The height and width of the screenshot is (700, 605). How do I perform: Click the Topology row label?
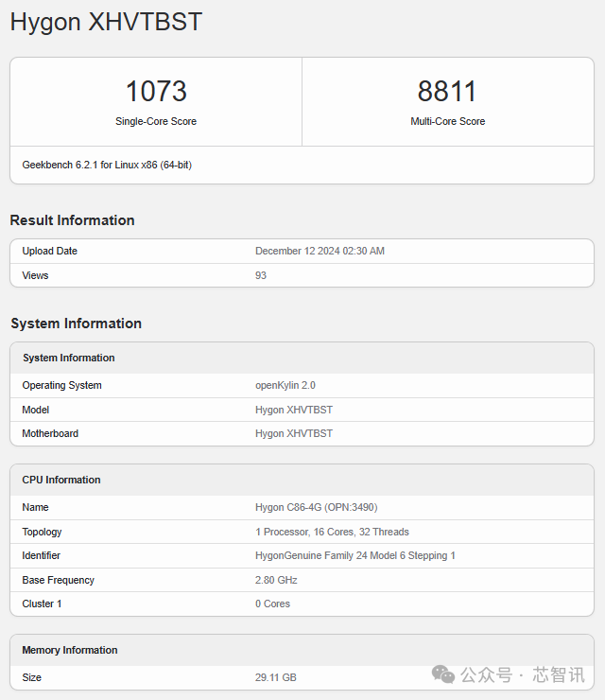click(42, 533)
